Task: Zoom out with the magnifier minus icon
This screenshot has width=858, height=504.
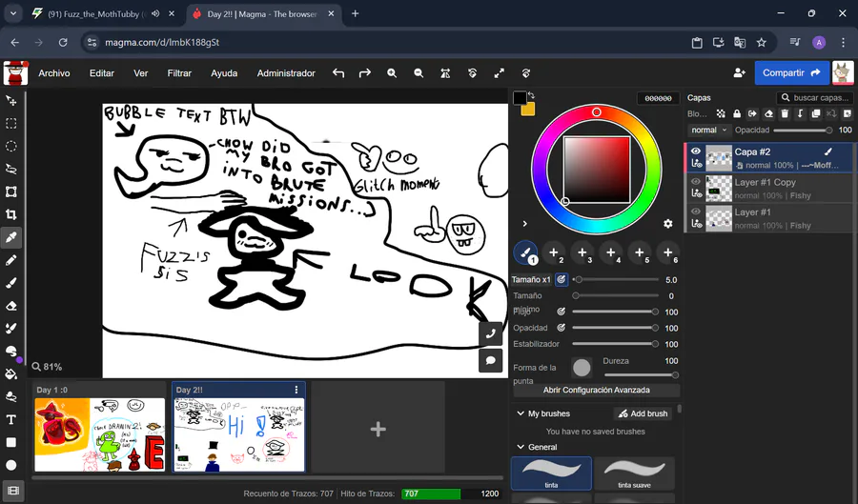Action: tap(419, 73)
